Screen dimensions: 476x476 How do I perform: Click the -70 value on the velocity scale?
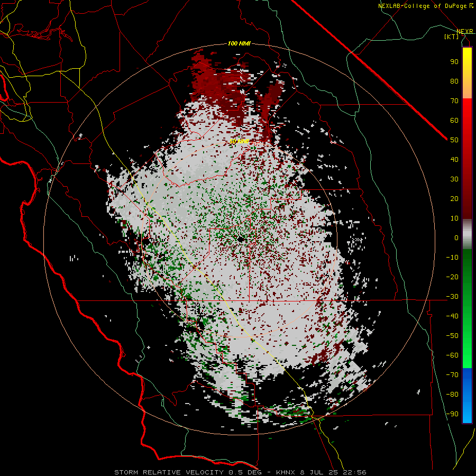452,375
